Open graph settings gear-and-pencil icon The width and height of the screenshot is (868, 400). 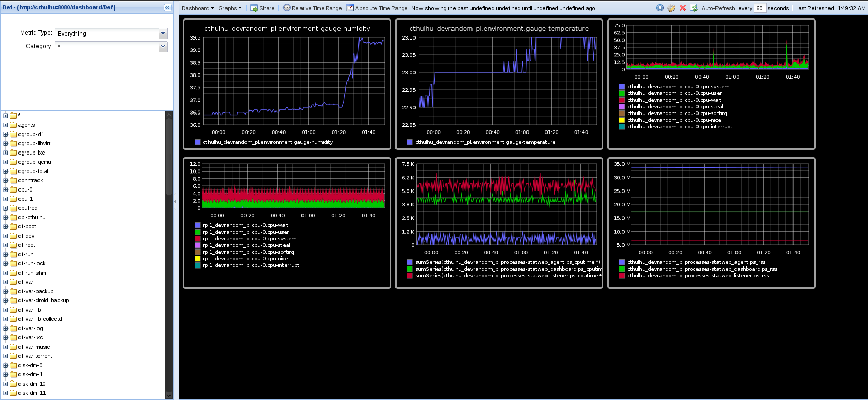pos(671,8)
